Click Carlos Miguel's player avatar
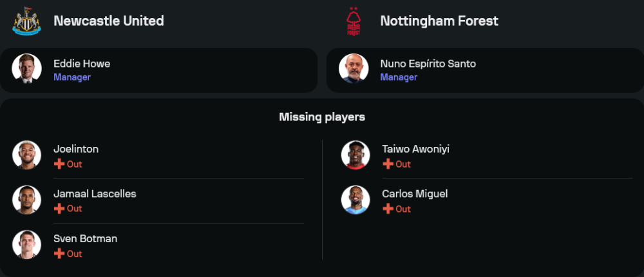This screenshot has width=644, height=277. coord(355,200)
